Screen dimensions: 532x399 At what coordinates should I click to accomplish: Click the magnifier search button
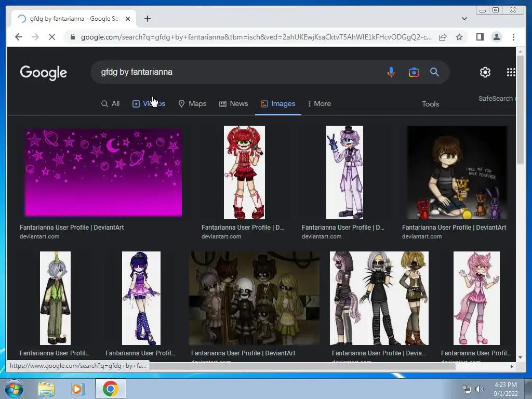point(435,72)
